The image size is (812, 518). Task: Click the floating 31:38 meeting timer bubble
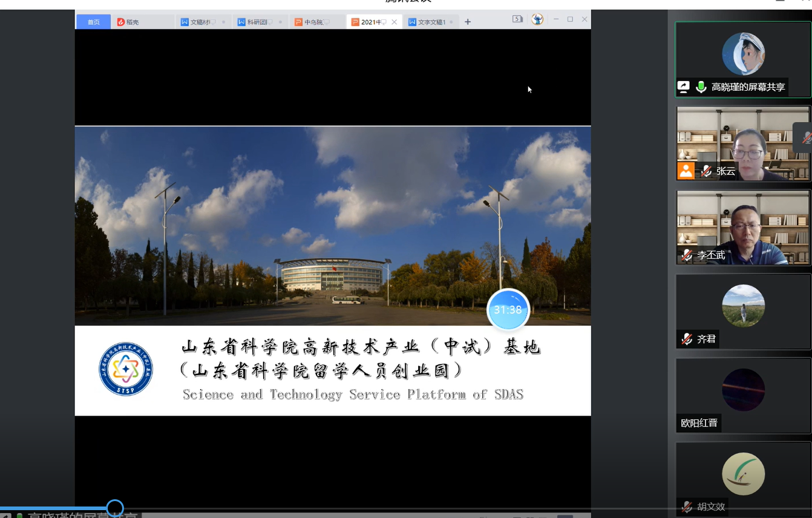[508, 309]
